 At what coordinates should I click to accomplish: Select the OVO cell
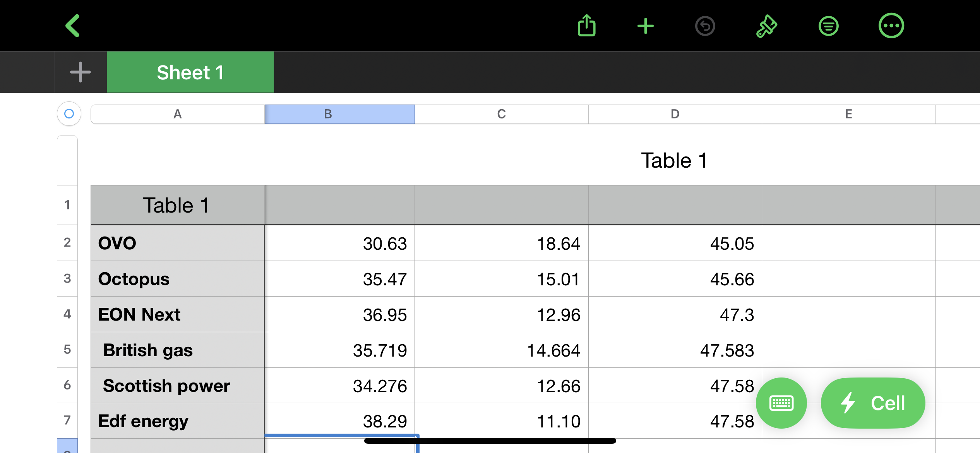[x=178, y=243]
